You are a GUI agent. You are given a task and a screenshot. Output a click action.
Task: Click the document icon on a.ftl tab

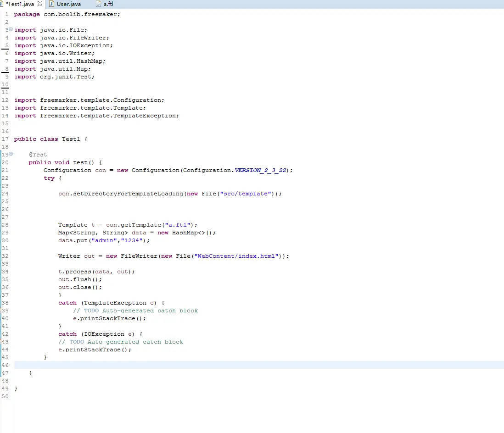click(x=98, y=4)
